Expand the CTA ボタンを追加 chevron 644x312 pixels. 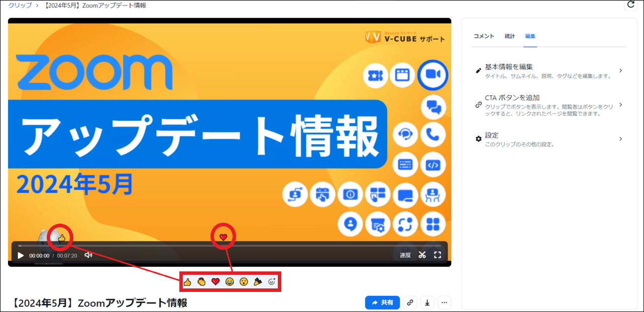(x=621, y=105)
